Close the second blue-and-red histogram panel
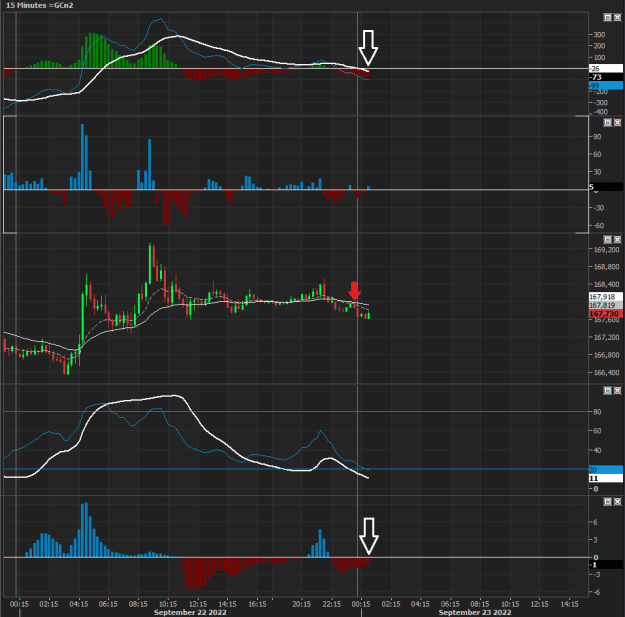This screenshot has height=617, width=625. coord(617,122)
